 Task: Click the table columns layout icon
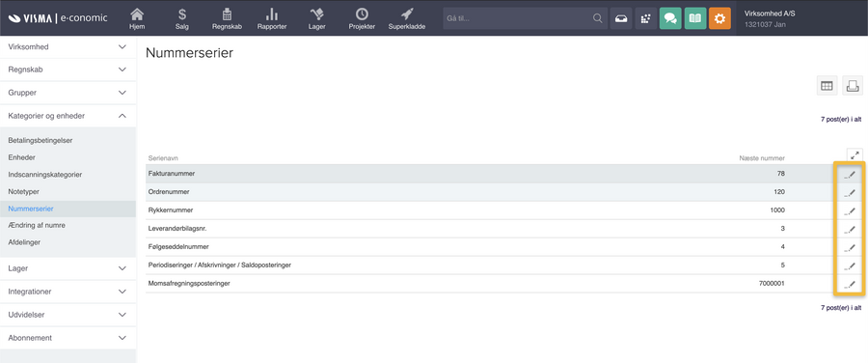click(827, 85)
